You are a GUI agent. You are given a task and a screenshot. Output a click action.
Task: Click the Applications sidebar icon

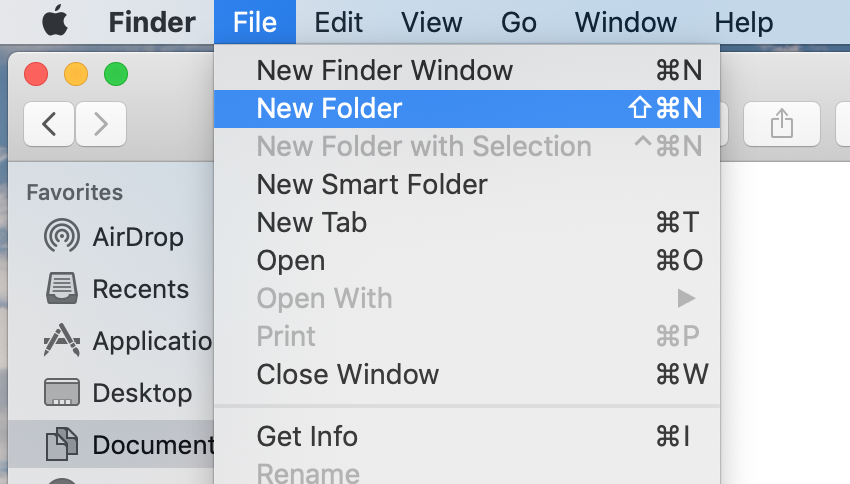(62, 341)
